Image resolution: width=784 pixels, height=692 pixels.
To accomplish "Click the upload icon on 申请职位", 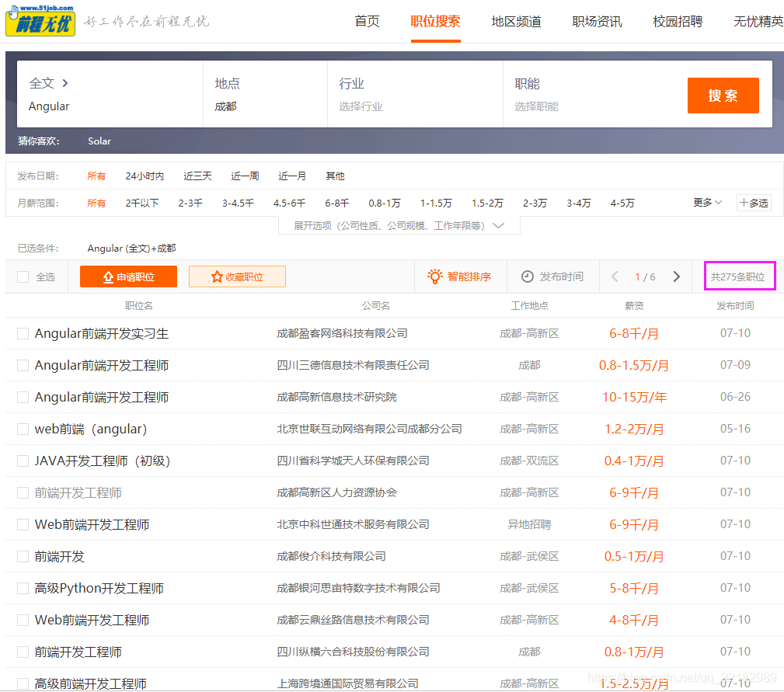I will pos(108,276).
